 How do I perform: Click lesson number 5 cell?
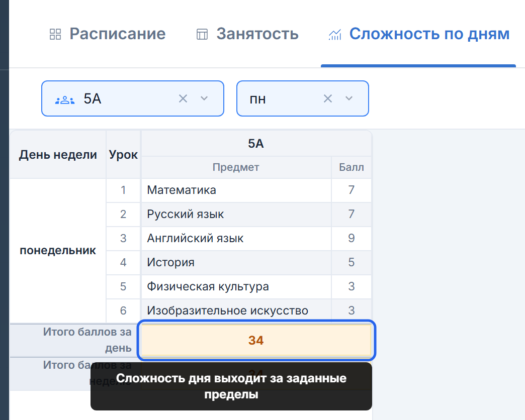(x=123, y=286)
